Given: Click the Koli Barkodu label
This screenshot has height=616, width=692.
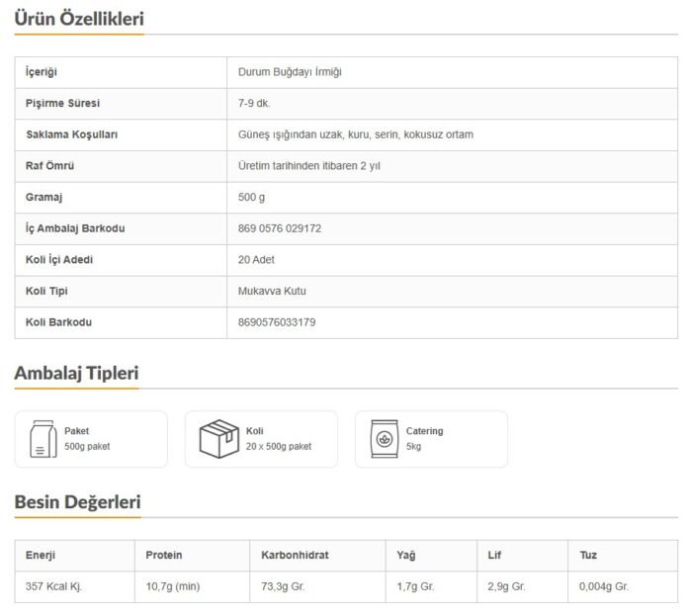Looking at the screenshot, I should (58, 322).
